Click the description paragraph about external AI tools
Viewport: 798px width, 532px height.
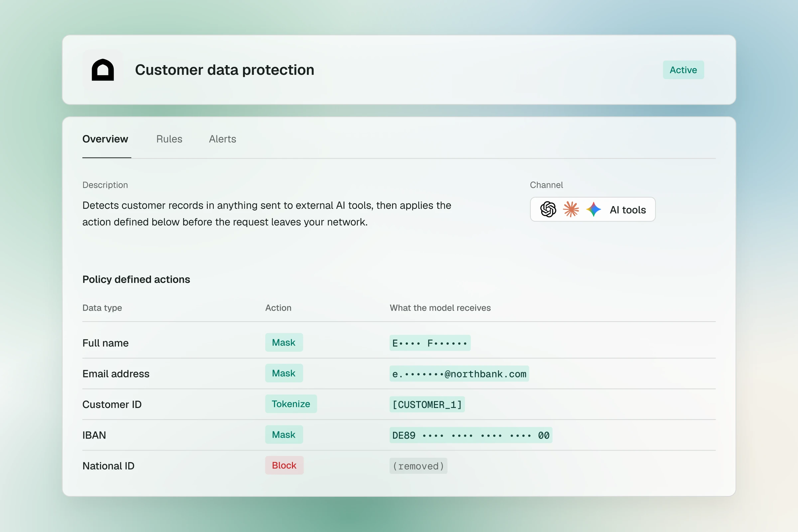point(267,214)
